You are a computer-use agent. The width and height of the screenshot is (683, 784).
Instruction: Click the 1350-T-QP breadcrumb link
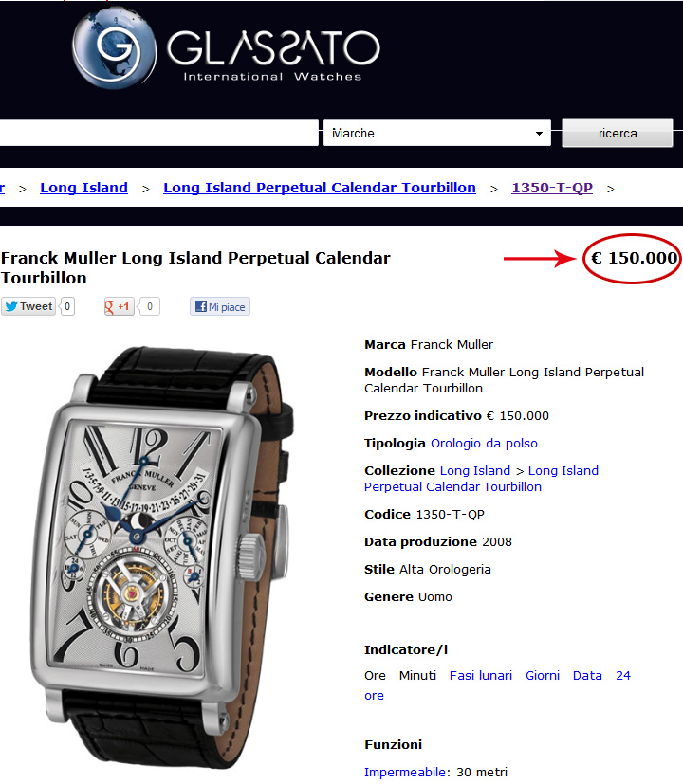[552, 188]
